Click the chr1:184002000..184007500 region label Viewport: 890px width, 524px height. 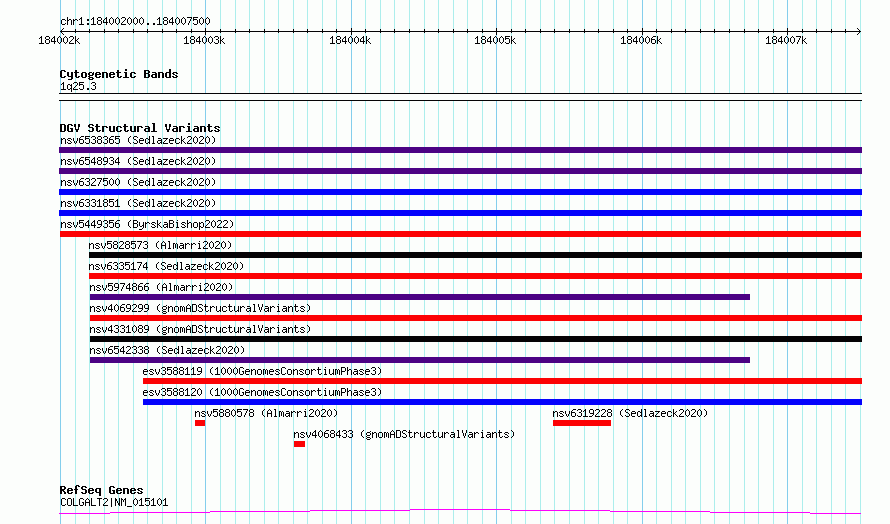(135, 22)
